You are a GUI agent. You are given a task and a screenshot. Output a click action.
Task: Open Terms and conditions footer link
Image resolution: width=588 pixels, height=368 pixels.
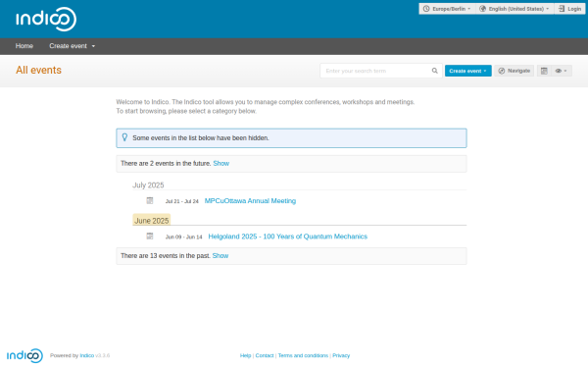[303, 355]
